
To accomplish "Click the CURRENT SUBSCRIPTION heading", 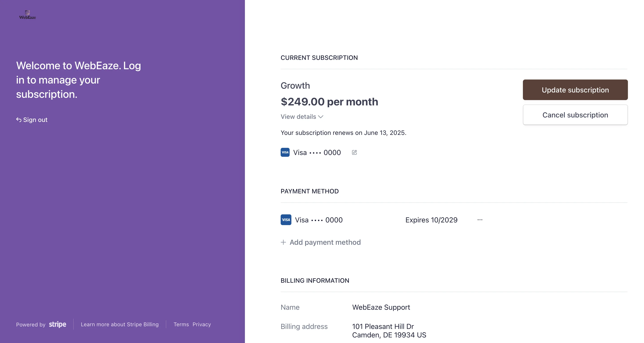I will click(x=319, y=58).
